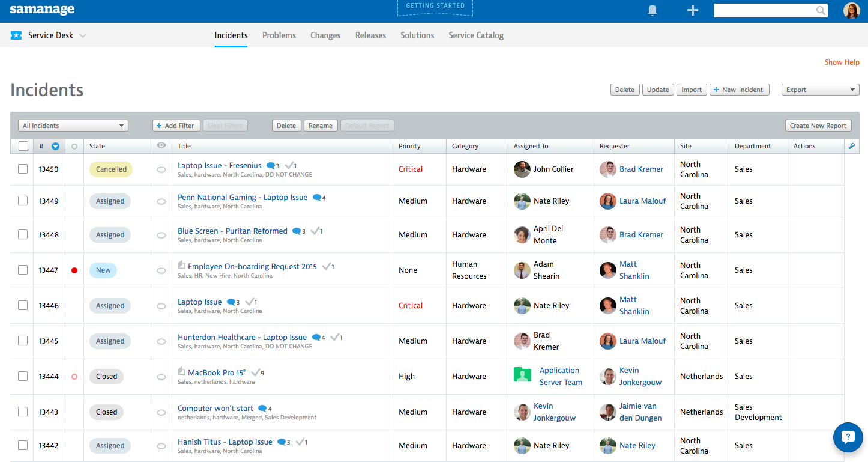Screen dimensions: 868x462
Task: Click the user avatar in top right corner
Action: [x=851, y=10]
